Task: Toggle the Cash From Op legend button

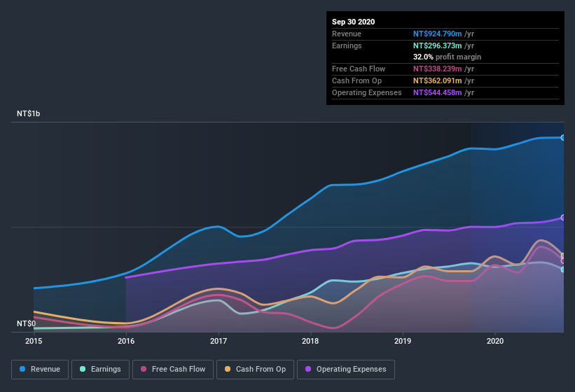Action: point(255,370)
